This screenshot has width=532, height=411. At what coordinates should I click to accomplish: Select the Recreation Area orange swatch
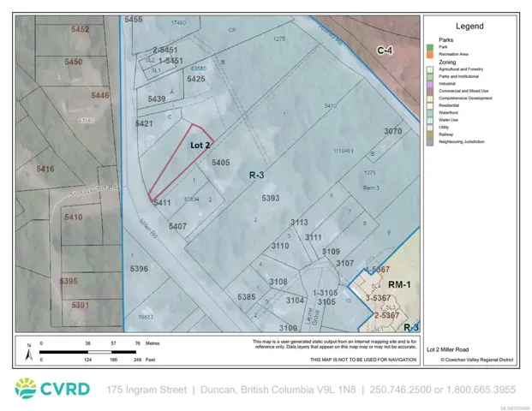[x=429, y=54]
